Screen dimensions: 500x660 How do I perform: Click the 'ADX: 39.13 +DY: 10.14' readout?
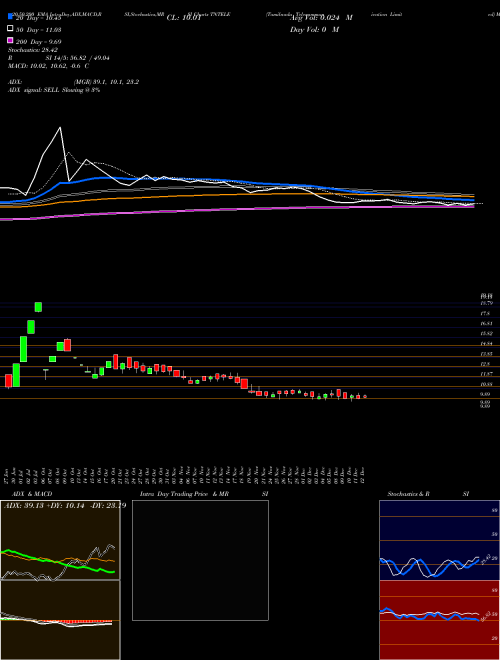(x=44, y=506)
